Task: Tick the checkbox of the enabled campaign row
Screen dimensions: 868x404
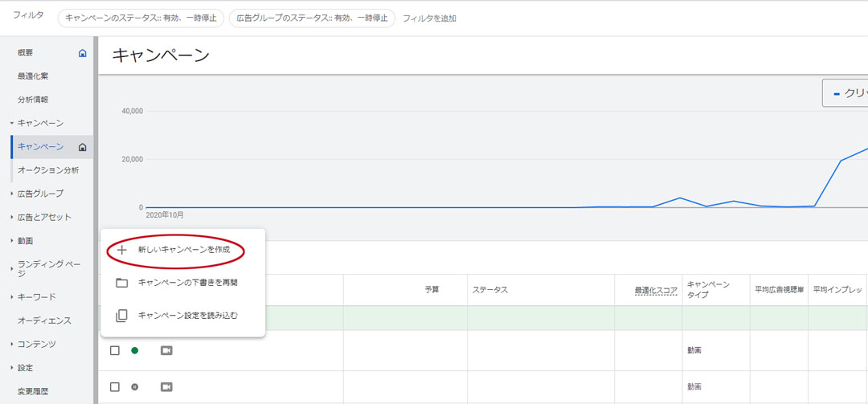Action: pyautogui.click(x=115, y=350)
